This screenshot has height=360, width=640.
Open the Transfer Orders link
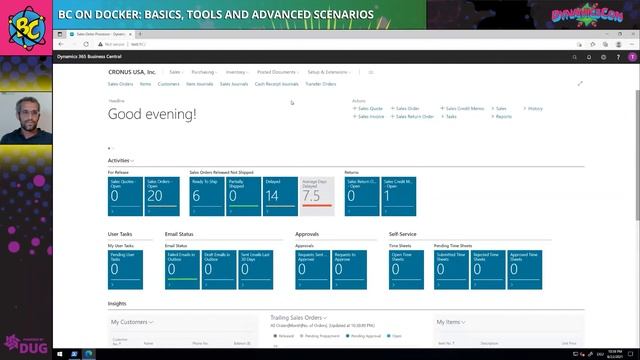(x=321, y=84)
